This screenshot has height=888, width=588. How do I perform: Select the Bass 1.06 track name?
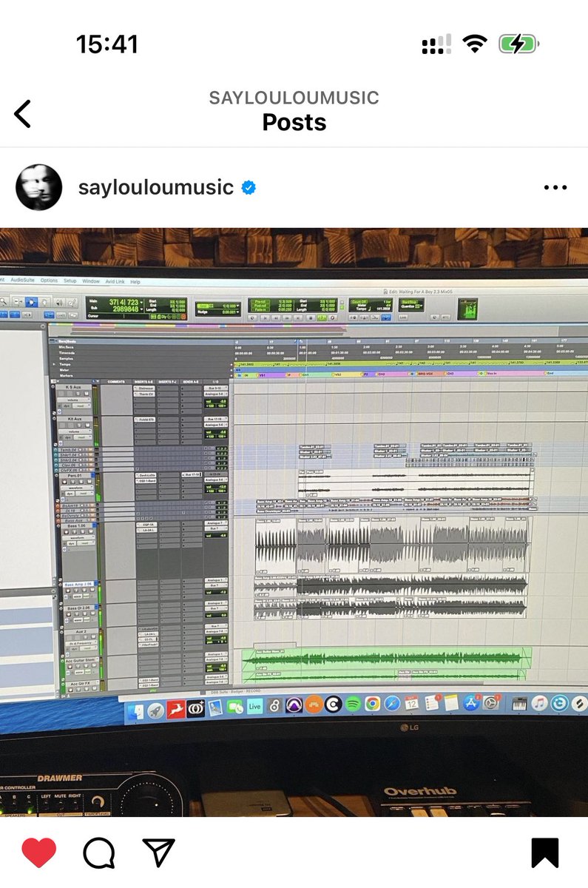(76, 526)
